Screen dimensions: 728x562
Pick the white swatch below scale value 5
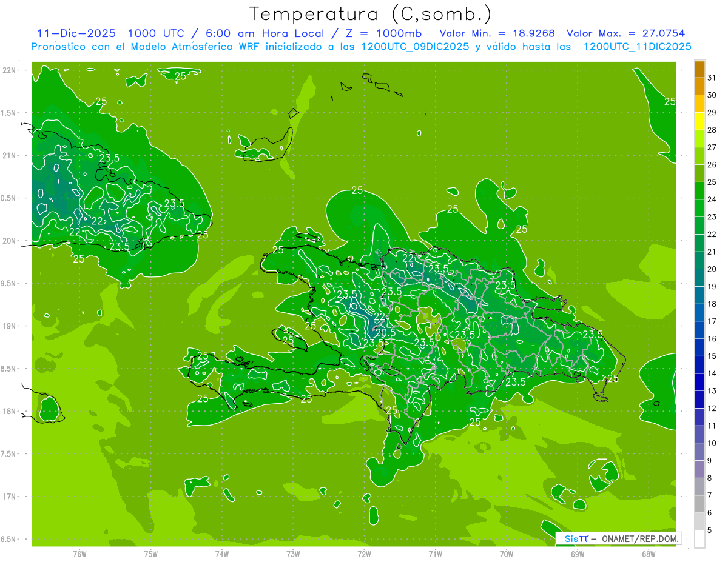699,539
